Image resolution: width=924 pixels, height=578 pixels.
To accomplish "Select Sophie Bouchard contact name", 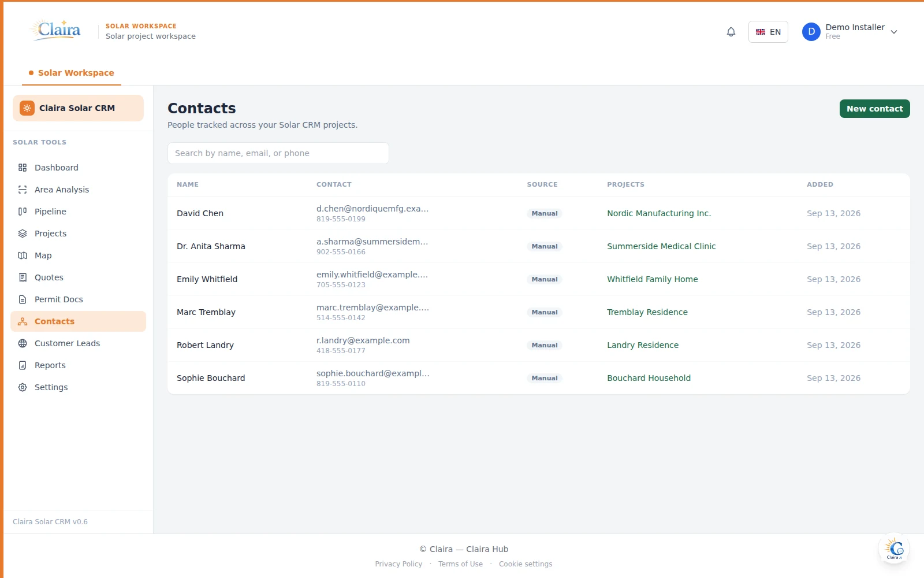I will 211,378.
